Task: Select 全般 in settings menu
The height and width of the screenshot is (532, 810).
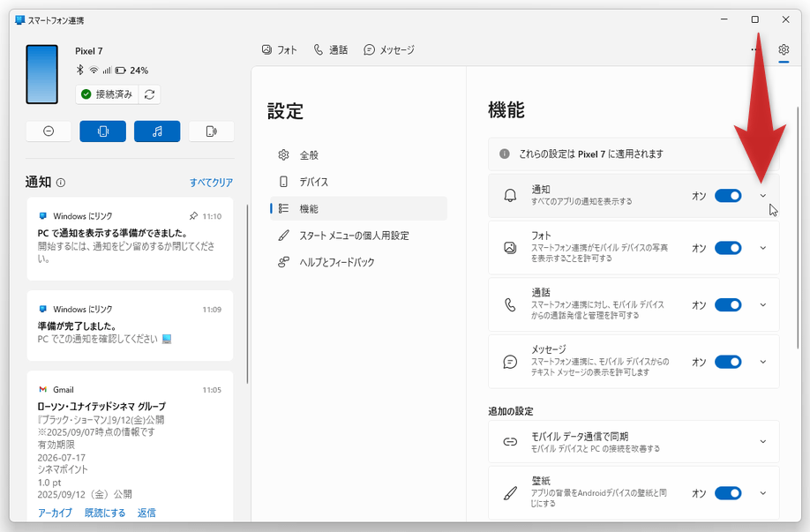Action: 358,155
